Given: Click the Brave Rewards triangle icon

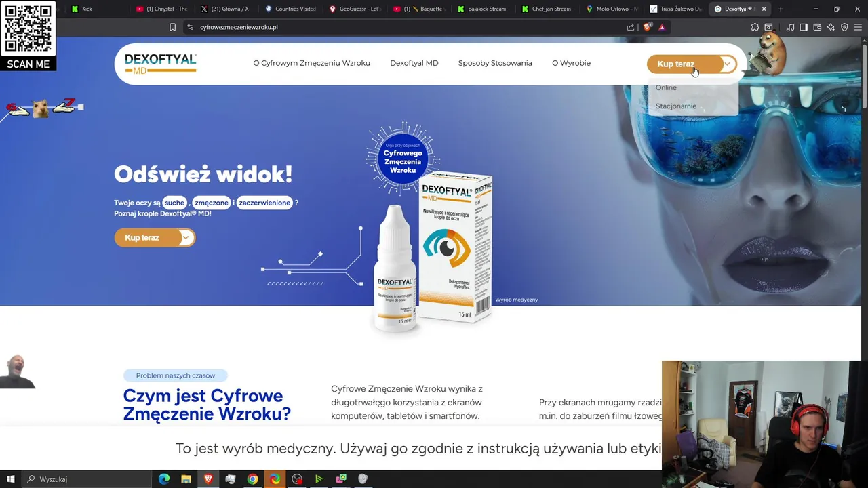Looking at the screenshot, I should [x=662, y=27].
